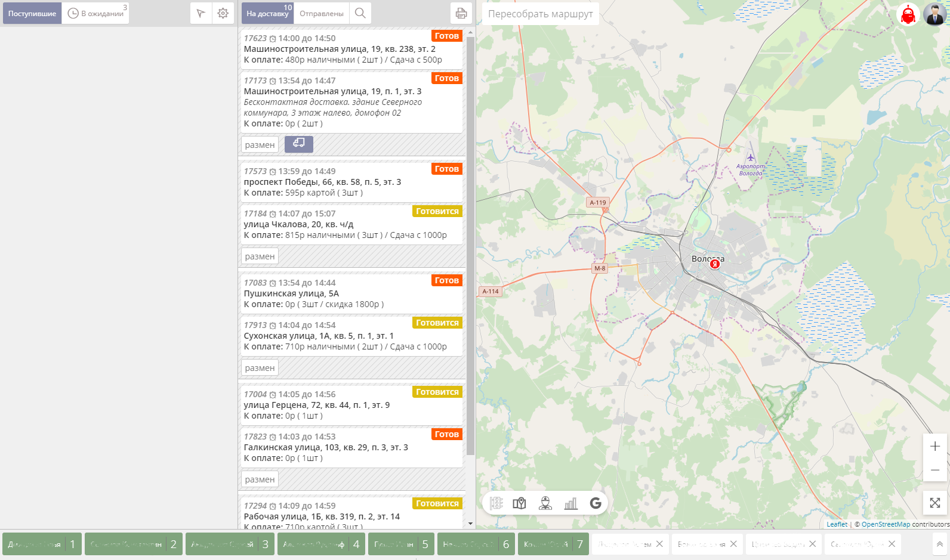Click the delivery truck button under order 17173
Image resolution: width=950 pixels, height=560 pixels.
pos(298,144)
